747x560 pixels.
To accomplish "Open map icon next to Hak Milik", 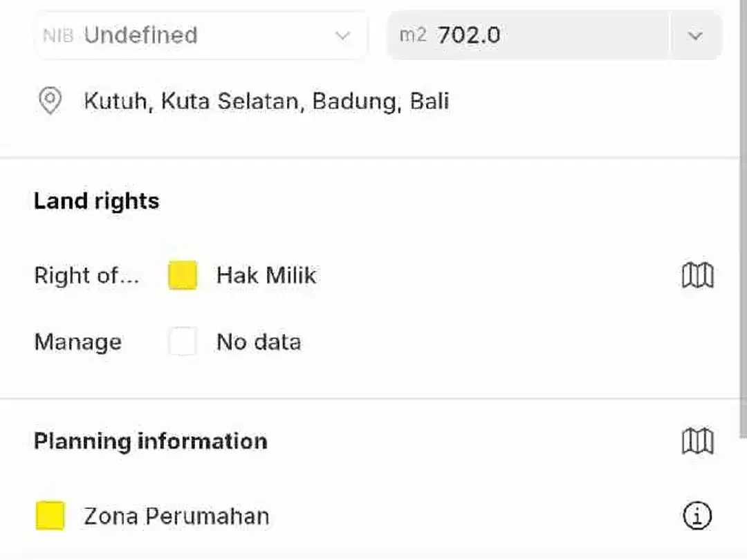I will tap(697, 275).
